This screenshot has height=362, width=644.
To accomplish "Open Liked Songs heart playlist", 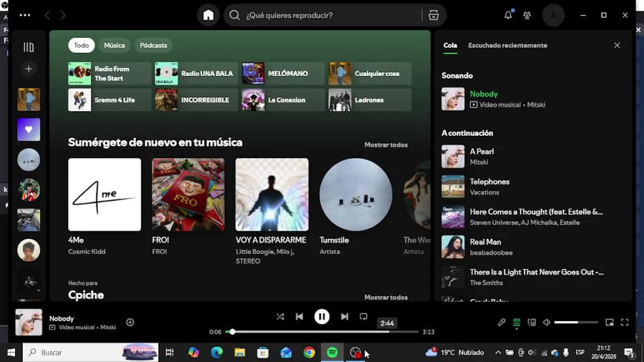I will (29, 129).
